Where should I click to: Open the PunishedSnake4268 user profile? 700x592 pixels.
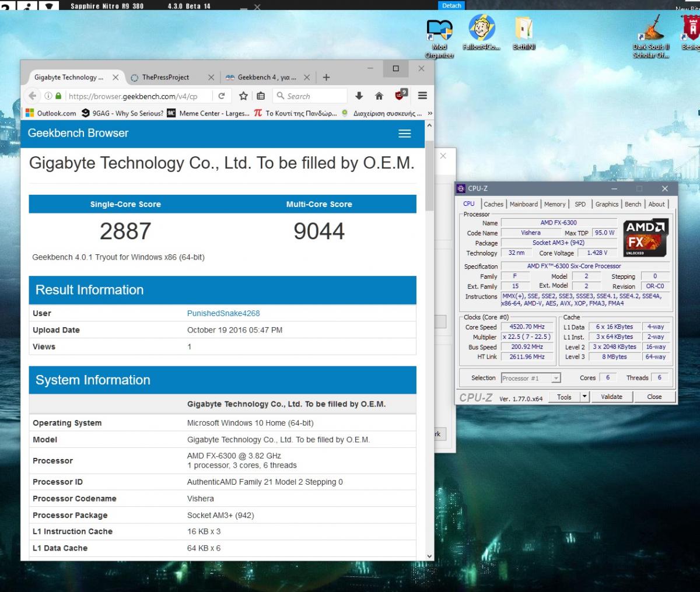pos(223,313)
